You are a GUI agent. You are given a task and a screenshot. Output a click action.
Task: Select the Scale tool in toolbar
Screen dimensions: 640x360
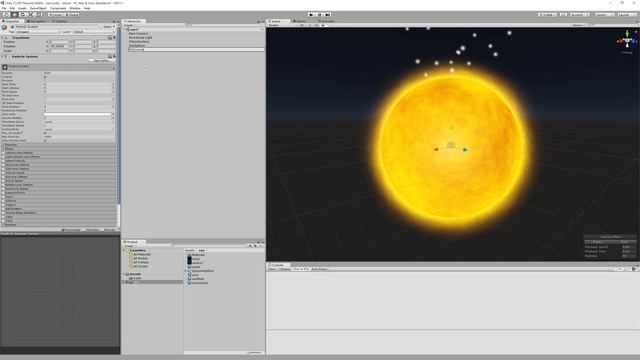point(31,15)
